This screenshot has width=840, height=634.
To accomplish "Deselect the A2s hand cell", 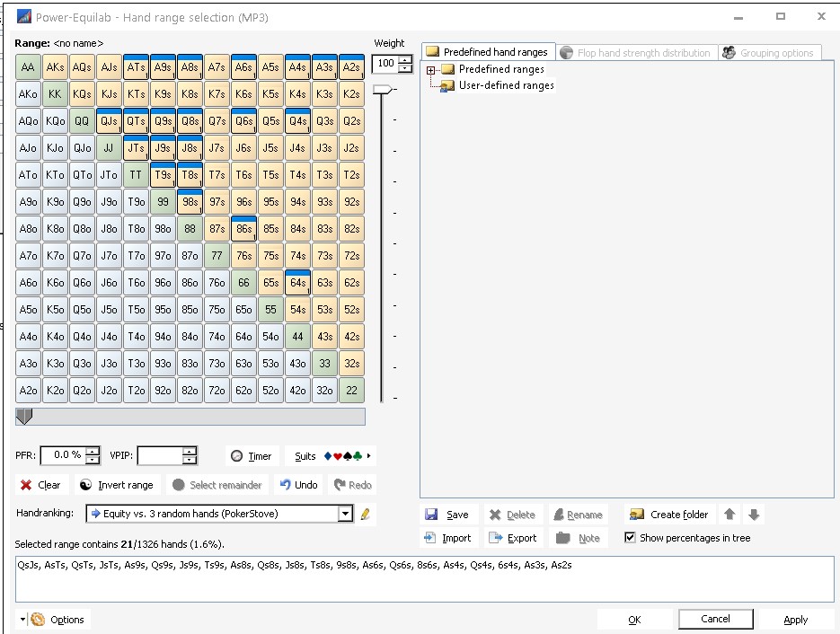I will 351,67.
